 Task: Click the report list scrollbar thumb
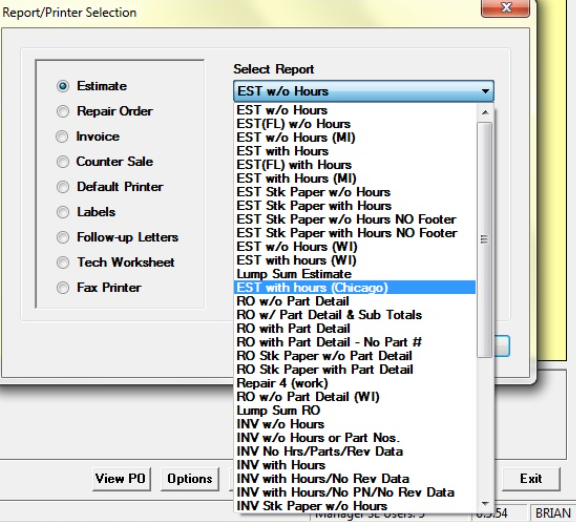coord(485,240)
